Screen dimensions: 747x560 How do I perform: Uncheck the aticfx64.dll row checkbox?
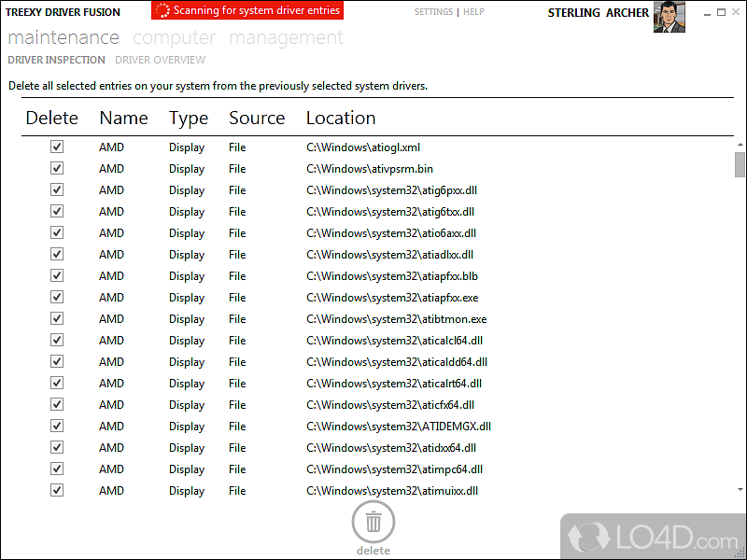(57, 404)
